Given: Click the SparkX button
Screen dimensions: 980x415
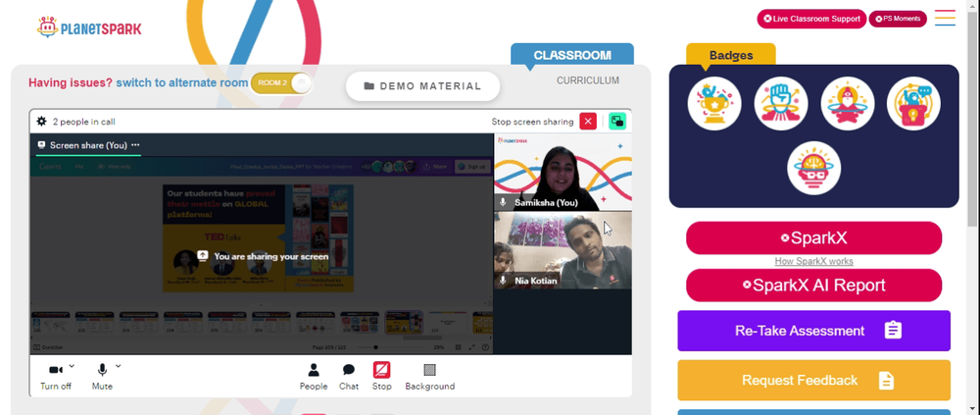Looking at the screenshot, I should pyautogui.click(x=813, y=237).
